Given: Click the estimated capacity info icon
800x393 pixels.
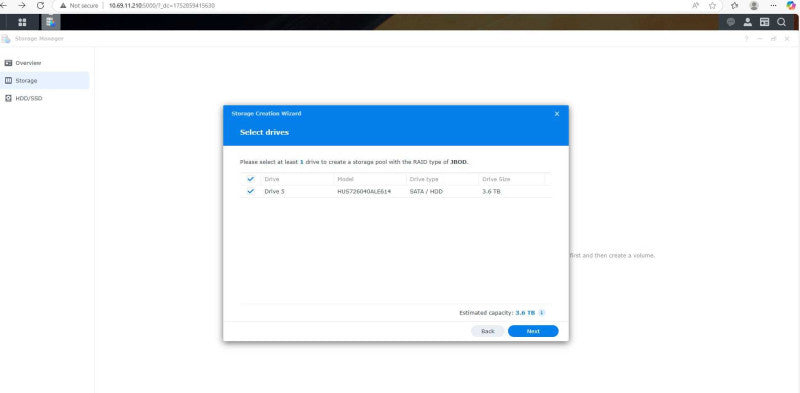Looking at the screenshot, I should click(x=541, y=312).
